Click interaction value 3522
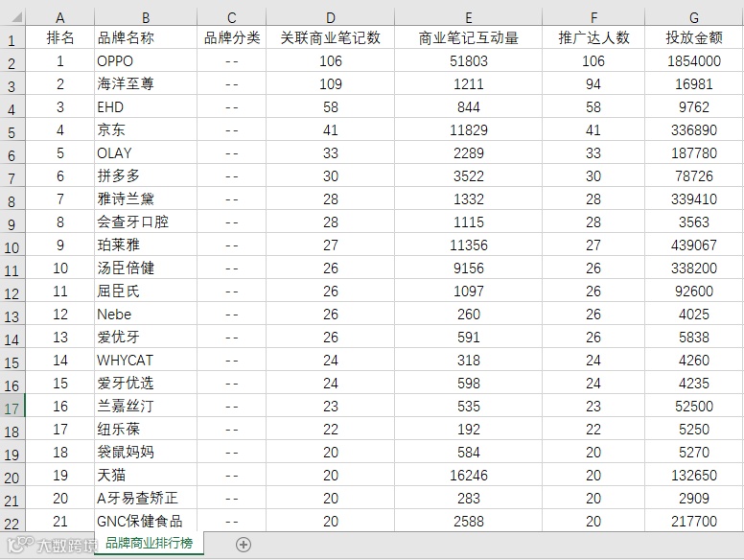The height and width of the screenshot is (560, 744). coord(468,176)
